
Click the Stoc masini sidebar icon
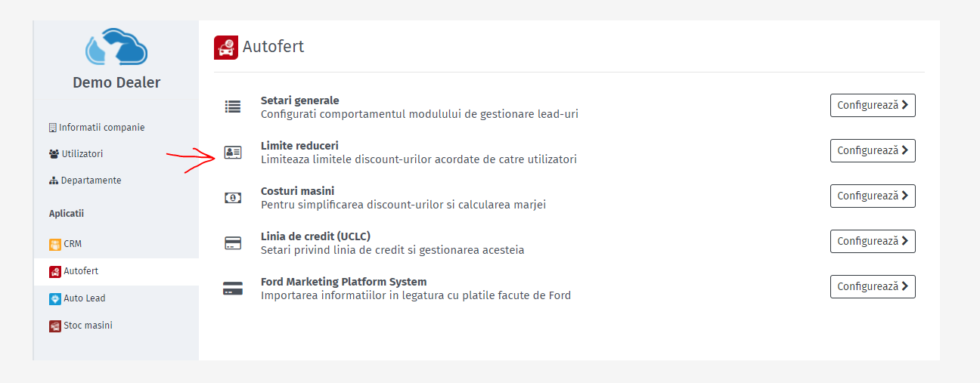(54, 326)
